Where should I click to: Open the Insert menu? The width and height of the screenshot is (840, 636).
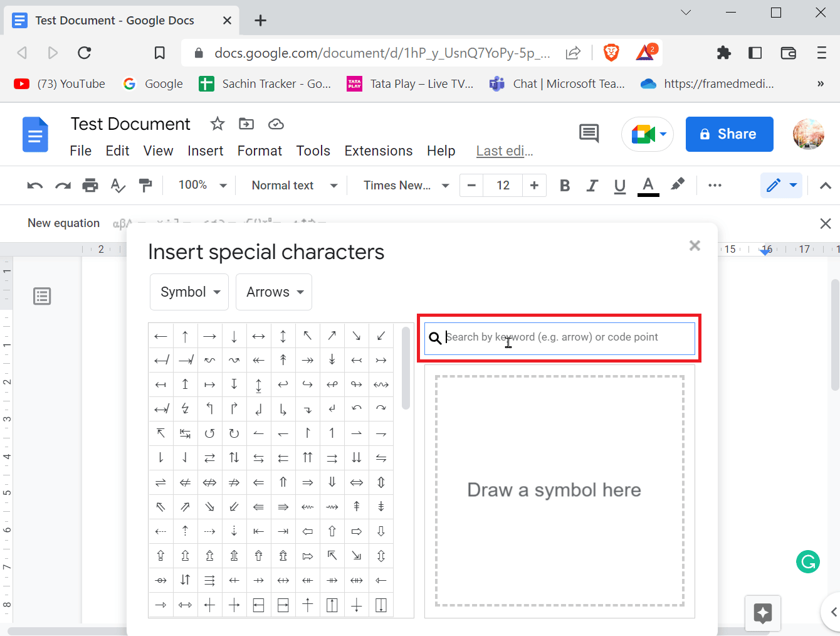206,151
